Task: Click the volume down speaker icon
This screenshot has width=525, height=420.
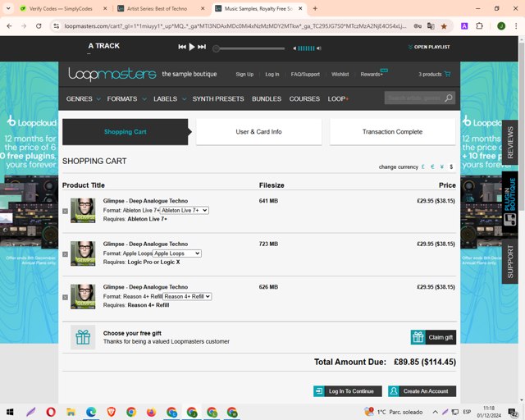Action: point(294,48)
